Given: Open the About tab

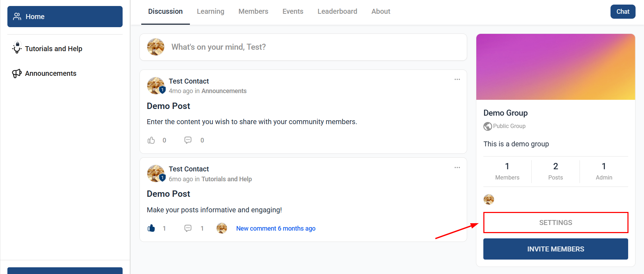Looking at the screenshot, I should tap(381, 11).
